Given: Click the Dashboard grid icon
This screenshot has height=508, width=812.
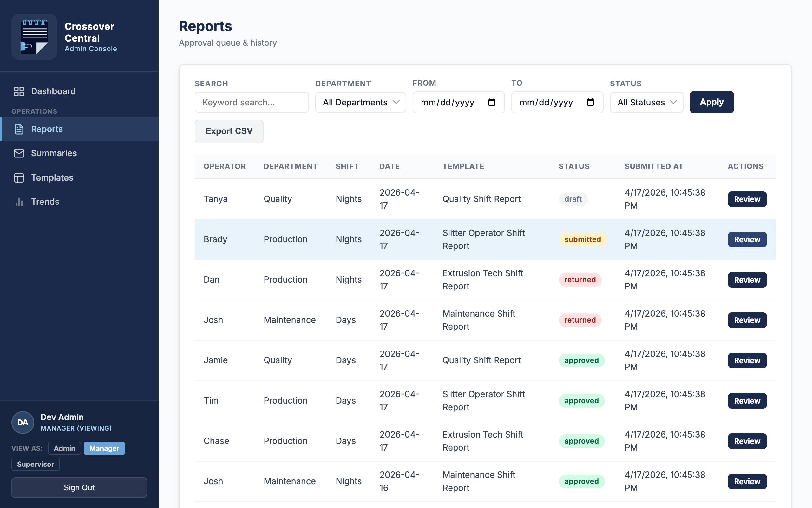Looking at the screenshot, I should coord(19,91).
